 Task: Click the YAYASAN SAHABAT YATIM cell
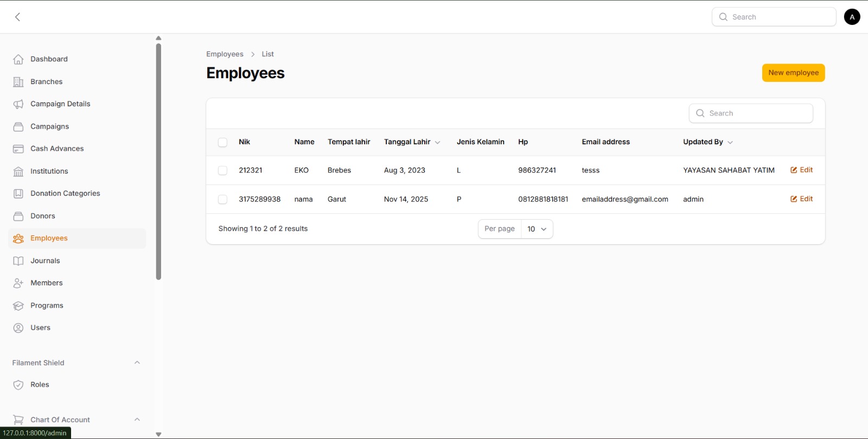729,170
